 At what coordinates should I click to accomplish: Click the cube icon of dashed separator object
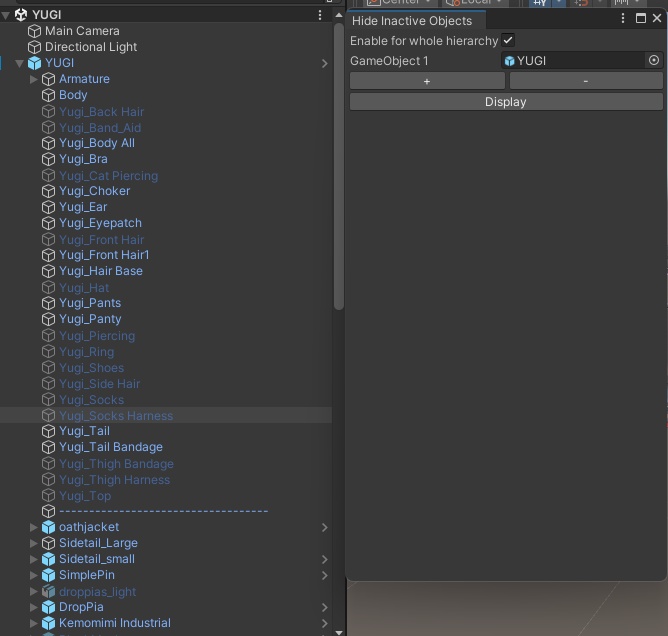48,511
